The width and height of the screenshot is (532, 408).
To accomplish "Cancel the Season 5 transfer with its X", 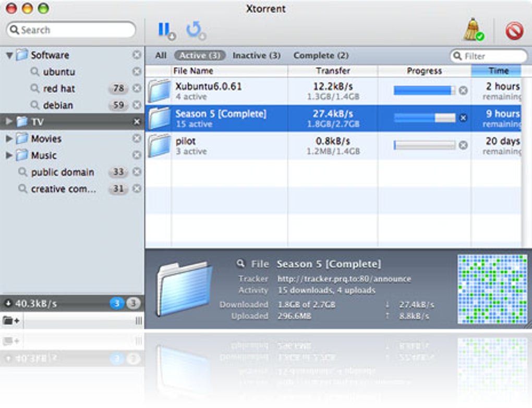I will click(x=463, y=118).
